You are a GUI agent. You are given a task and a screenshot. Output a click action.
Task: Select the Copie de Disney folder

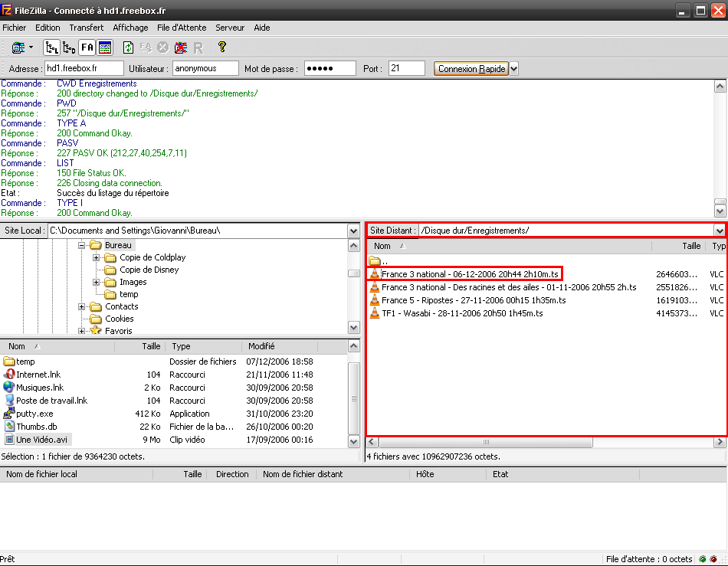click(149, 270)
